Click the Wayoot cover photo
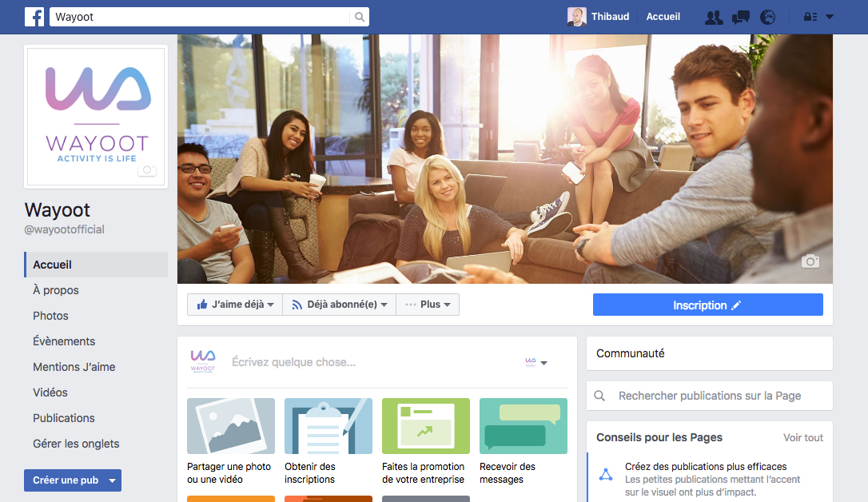The height and width of the screenshot is (502, 868). click(x=505, y=159)
